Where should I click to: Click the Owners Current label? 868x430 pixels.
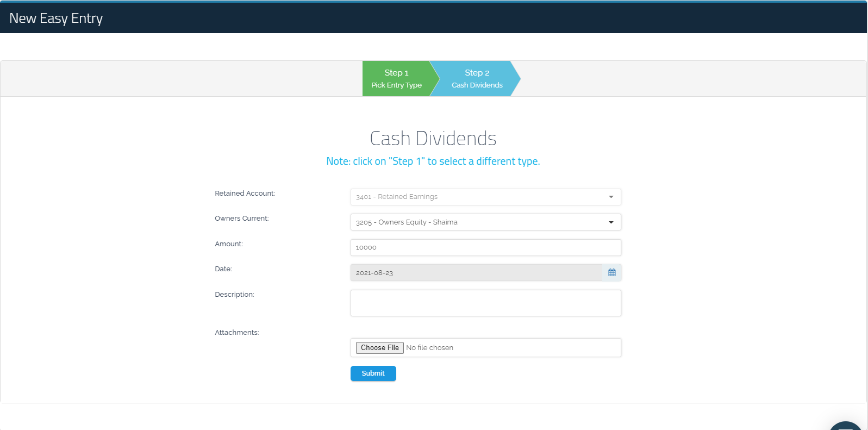tap(241, 219)
